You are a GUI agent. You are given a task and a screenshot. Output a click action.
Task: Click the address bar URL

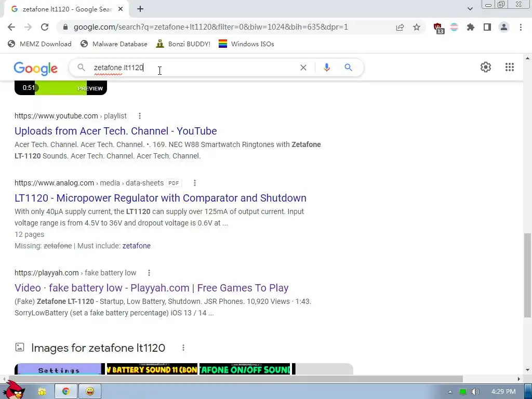coord(211,27)
